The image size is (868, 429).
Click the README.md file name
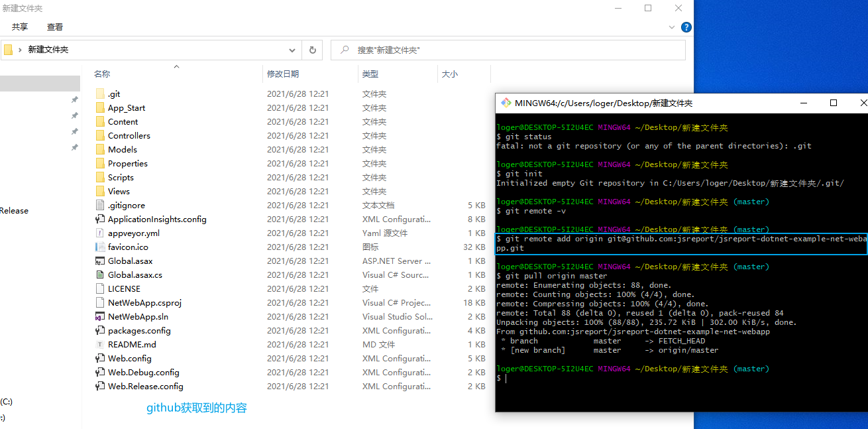click(x=133, y=345)
